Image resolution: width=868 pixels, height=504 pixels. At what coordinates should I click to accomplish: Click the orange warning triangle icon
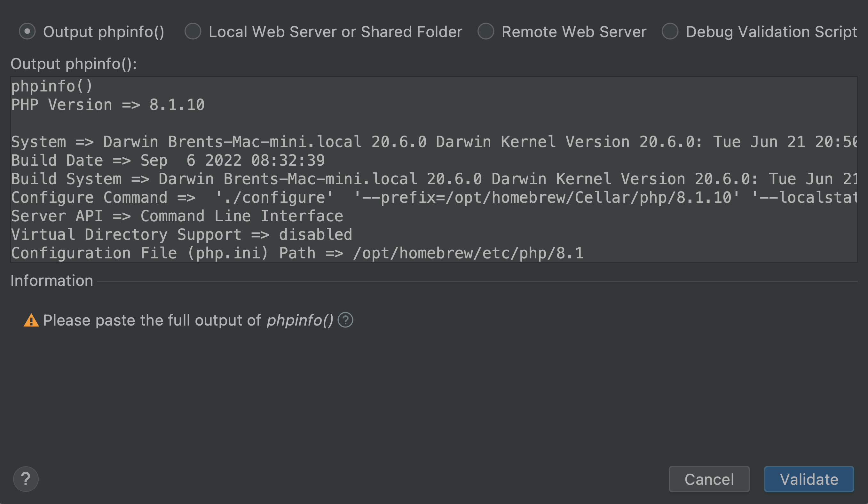[31, 320]
